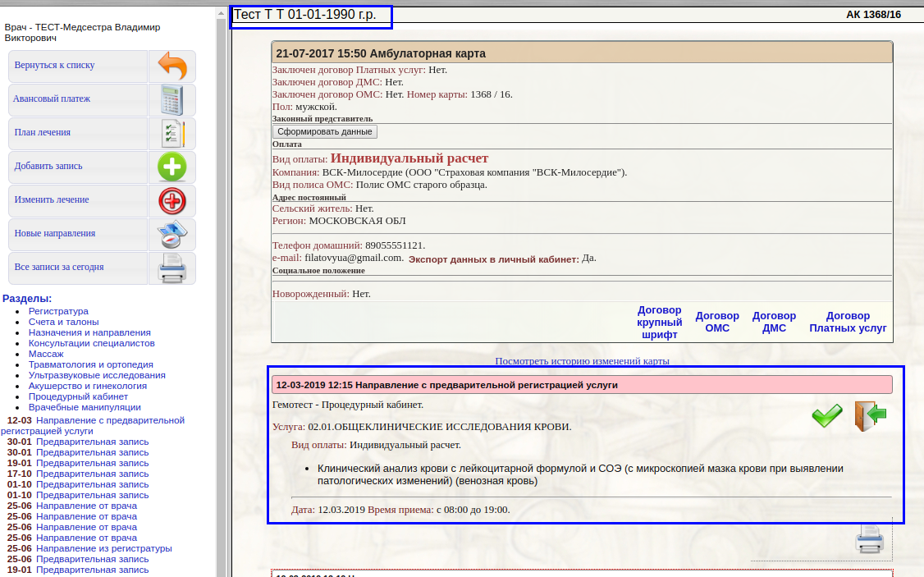The image size is (924, 577).
Task: Open the advance payment calculator icon
Action: click(x=172, y=99)
